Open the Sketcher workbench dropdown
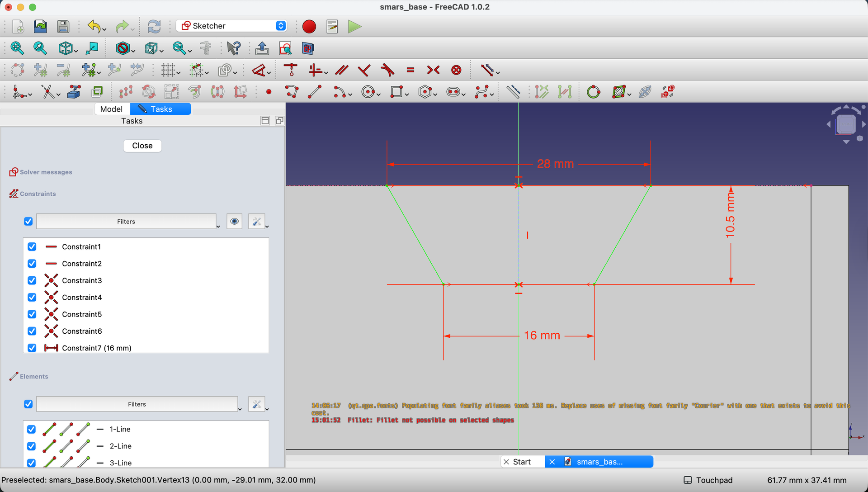868x492 pixels. click(231, 26)
